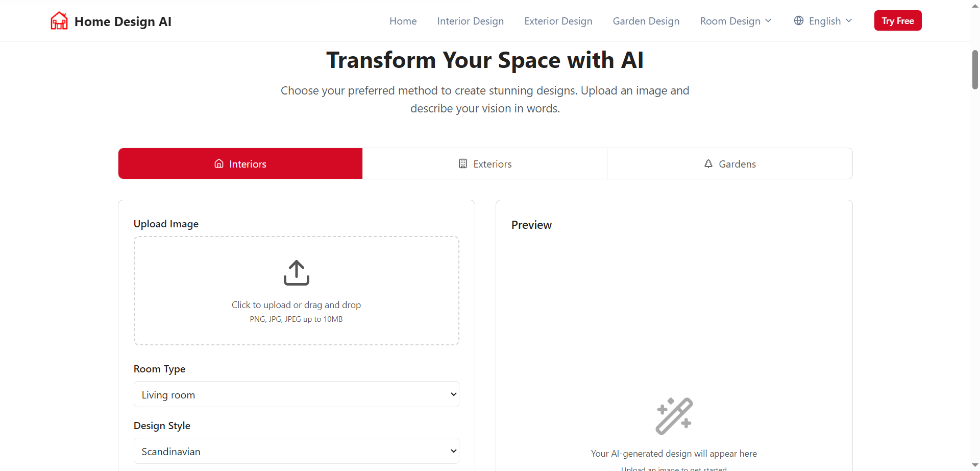Select the Interiors tab
This screenshot has height=471, width=980.
[x=240, y=164]
